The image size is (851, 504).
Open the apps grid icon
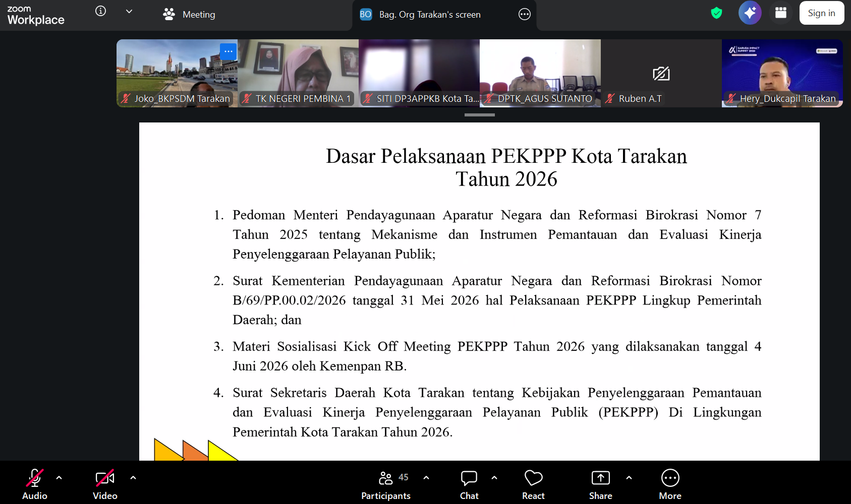781,13
